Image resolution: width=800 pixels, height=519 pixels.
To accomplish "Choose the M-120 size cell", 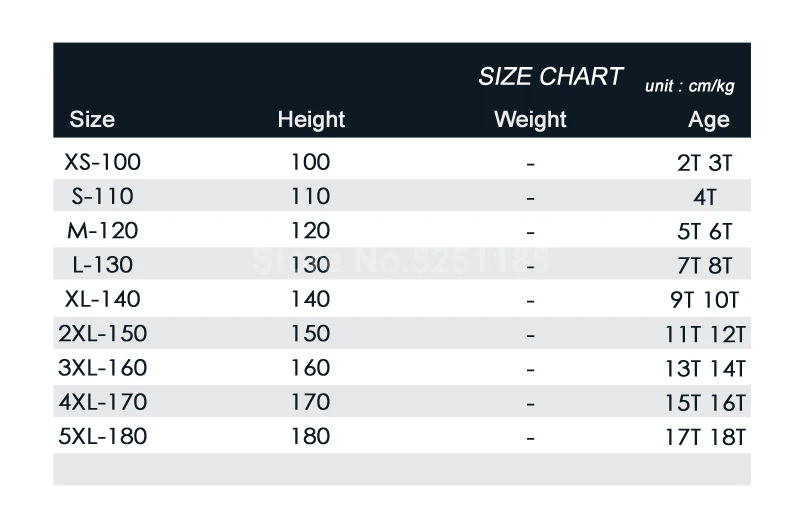I will (102, 231).
